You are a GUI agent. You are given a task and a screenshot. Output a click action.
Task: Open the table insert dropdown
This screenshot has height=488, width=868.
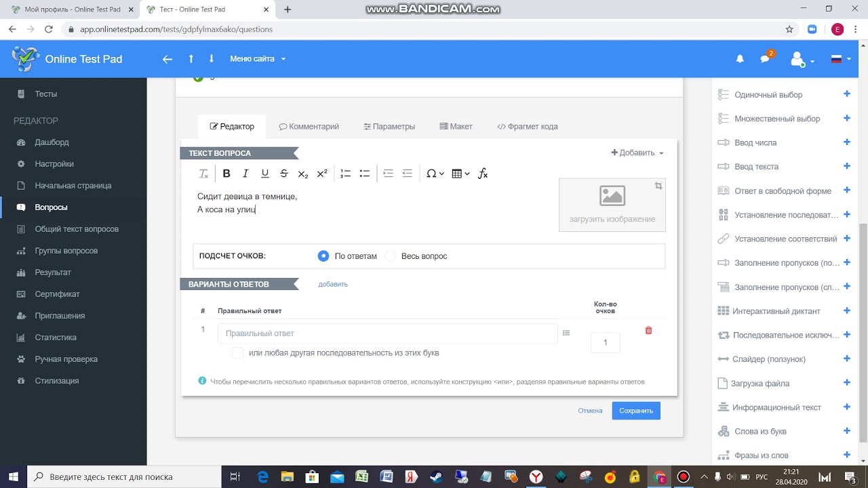(460, 174)
